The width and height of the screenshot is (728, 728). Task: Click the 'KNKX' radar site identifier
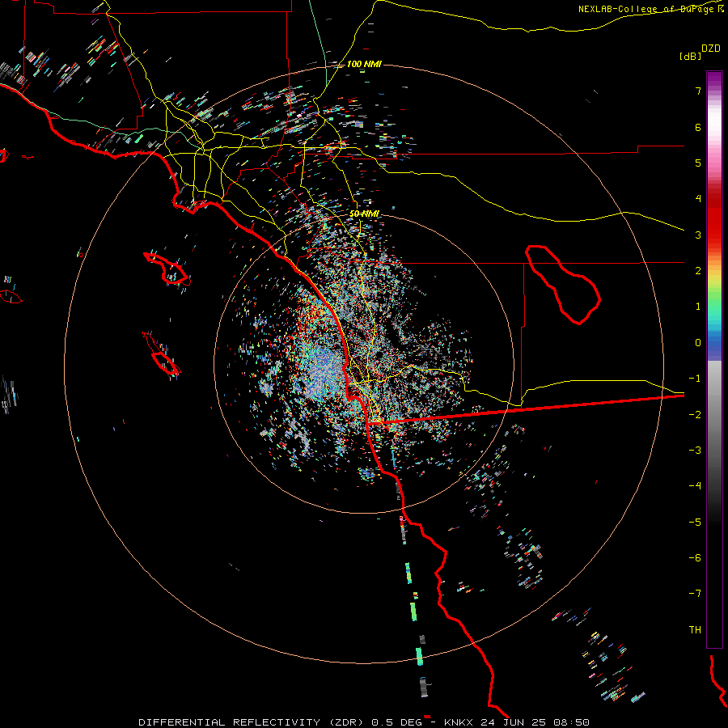(x=459, y=722)
